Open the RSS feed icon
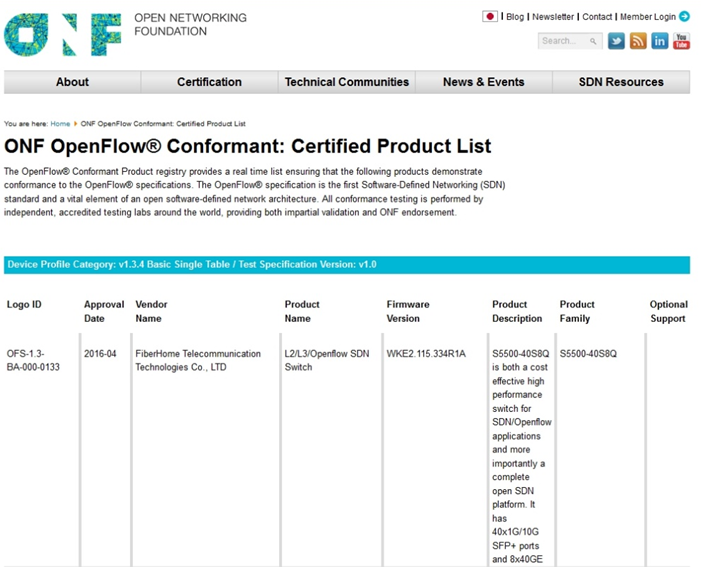The height and width of the screenshot is (573, 701). (x=638, y=41)
